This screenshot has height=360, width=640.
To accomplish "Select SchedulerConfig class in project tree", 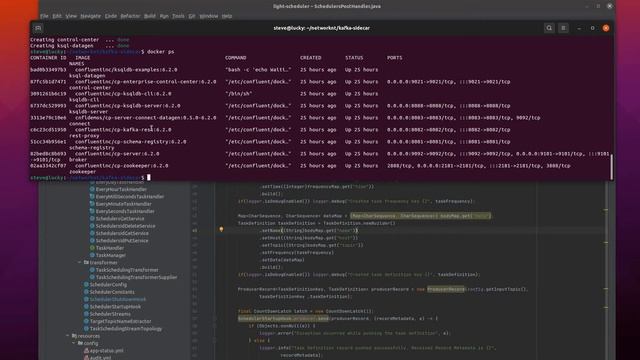I will 108,284.
